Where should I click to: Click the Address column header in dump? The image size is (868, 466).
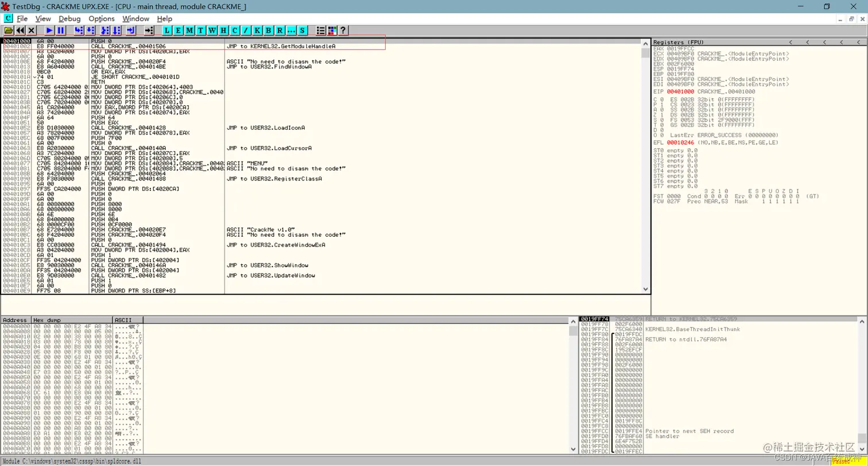point(15,319)
